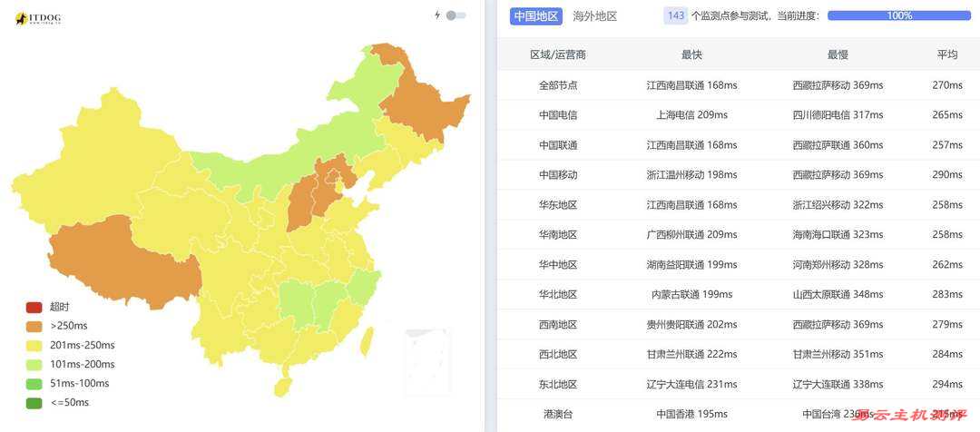Select the 华北地区 row label

pos(558,294)
